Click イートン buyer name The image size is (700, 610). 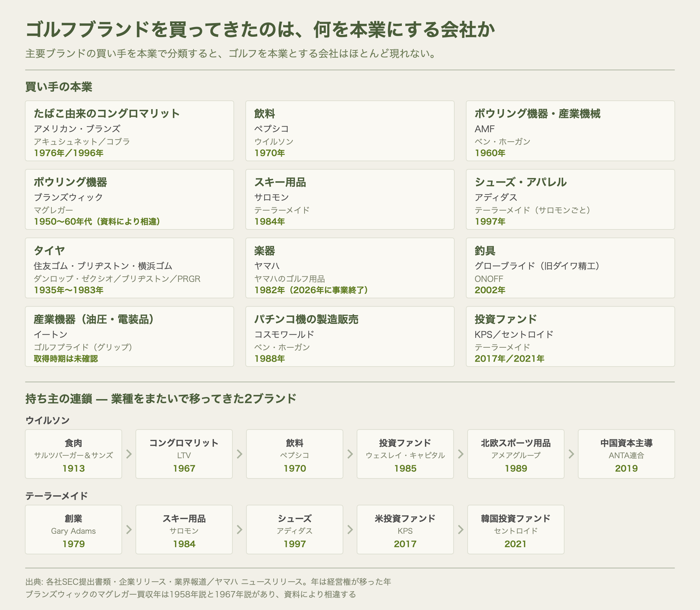[50, 334]
